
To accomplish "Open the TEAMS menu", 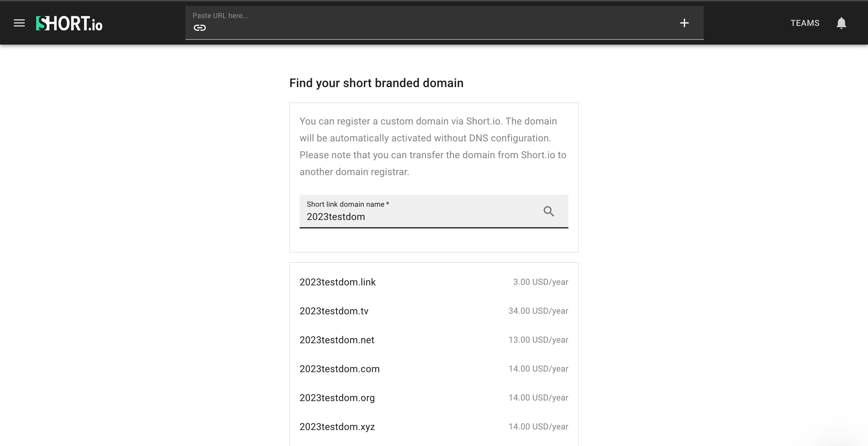I will coord(805,23).
